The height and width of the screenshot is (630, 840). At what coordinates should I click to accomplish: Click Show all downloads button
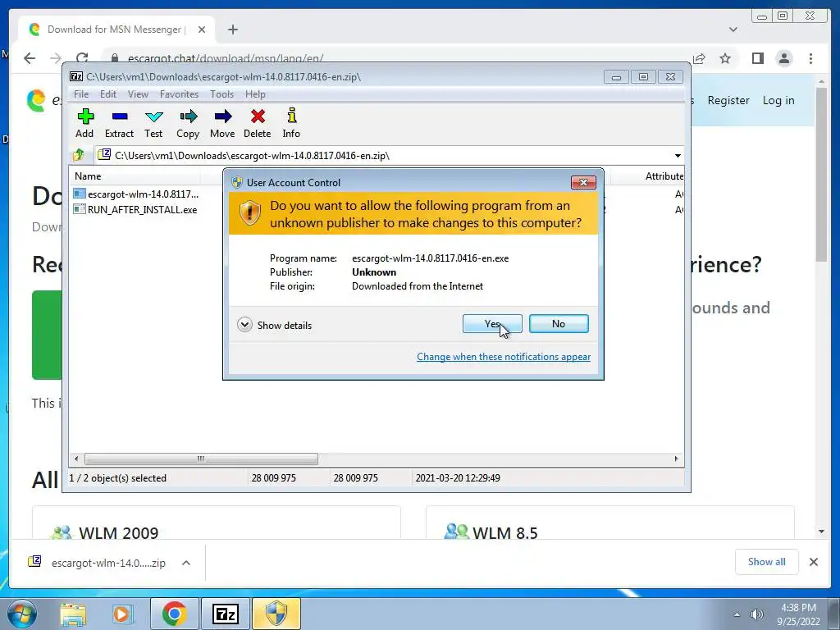pyautogui.click(x=767, y=562)
